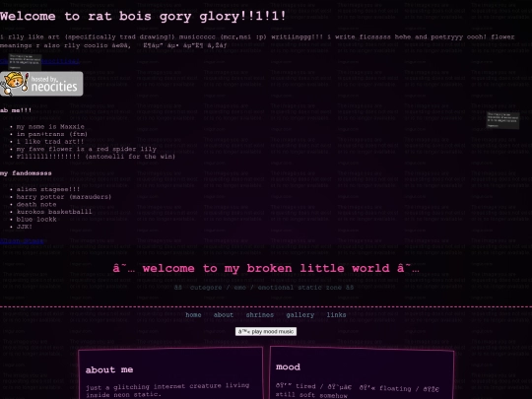
Task: Visit the shrines nav link
Action: [x=259, y=315]
